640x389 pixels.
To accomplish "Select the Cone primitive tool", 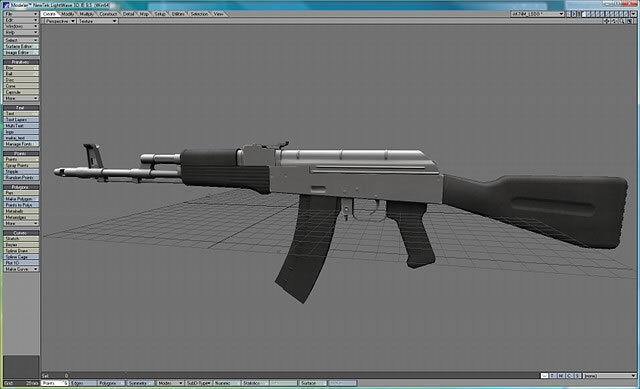I will [x=21, y=86].
